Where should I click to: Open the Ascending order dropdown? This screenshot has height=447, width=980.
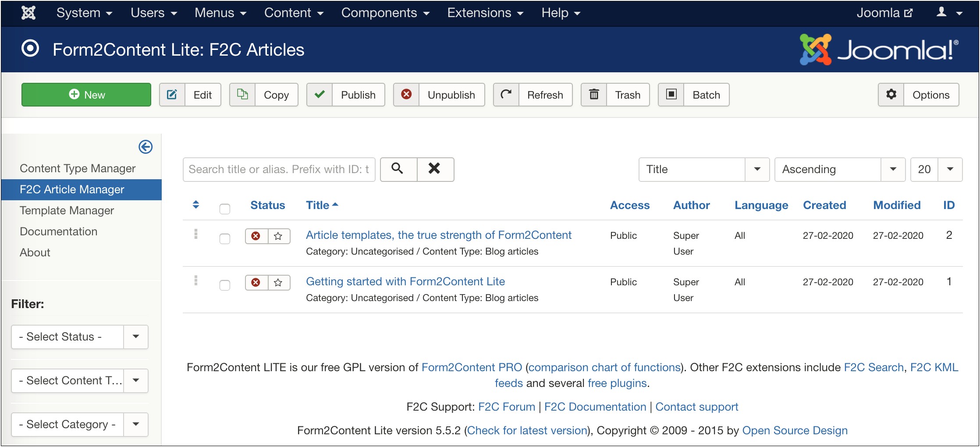point(840,170)
